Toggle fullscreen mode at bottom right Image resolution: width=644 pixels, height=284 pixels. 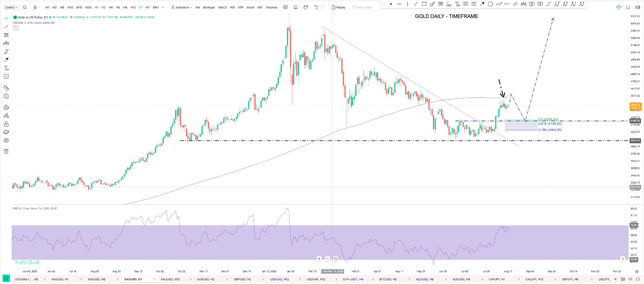tap(638, 279)
